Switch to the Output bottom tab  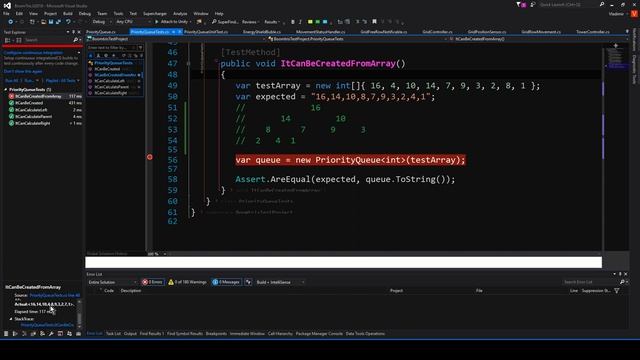tap(130, 333)
